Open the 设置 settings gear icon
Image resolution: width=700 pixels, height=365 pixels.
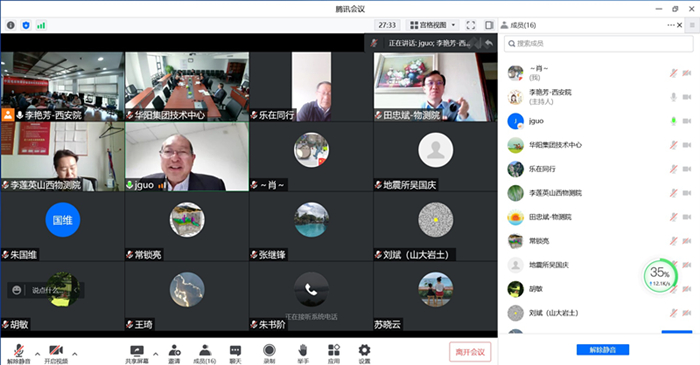pyautogui.click(x=364, y=354)
